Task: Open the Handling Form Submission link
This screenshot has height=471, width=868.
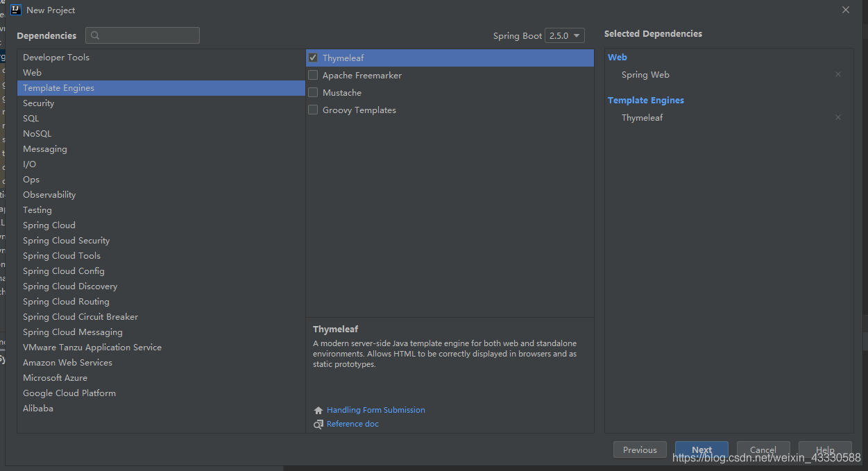Action: (376, 410)
